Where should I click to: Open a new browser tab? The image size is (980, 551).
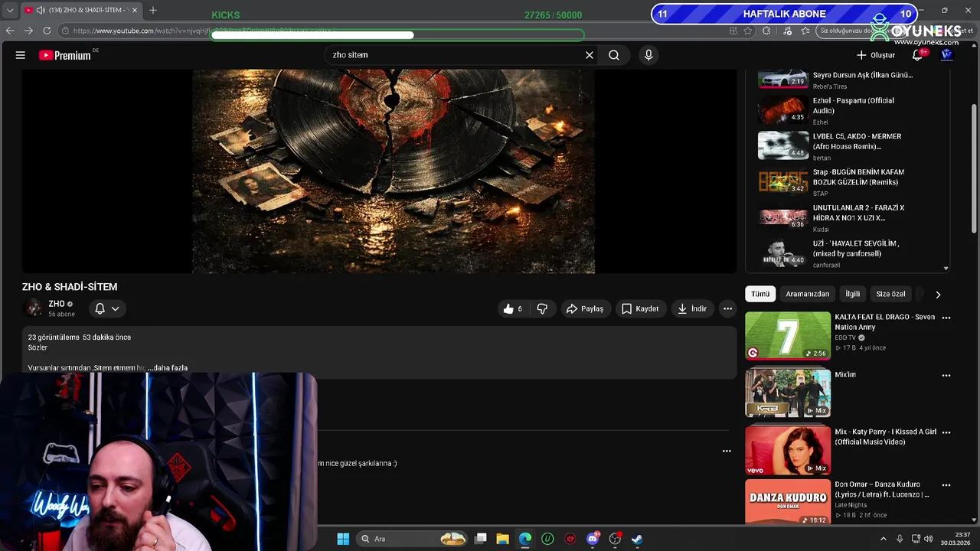coord(153,10)
